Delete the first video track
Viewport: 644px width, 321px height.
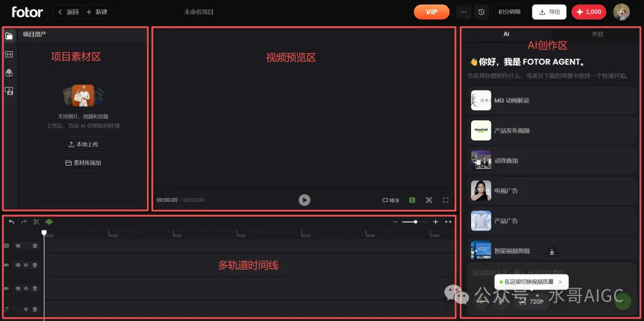coord(35,265)
